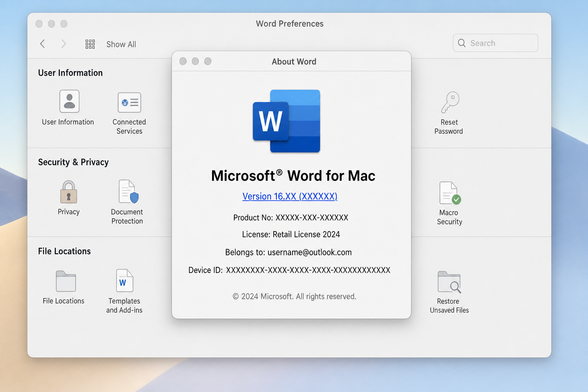The height and width of the screenshot is (392, 588).
Task: Click the Show All grid icon
Action: (x=90, y=44)
